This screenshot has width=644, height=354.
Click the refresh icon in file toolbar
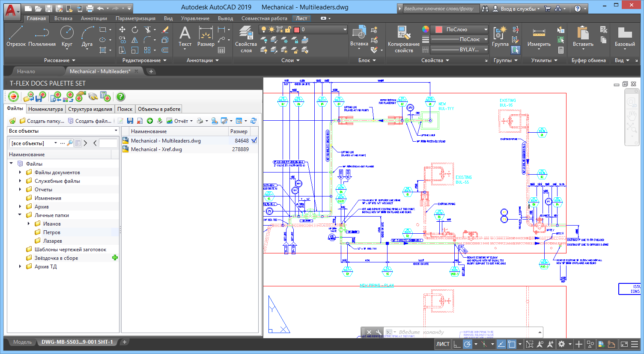coord(253,121)
